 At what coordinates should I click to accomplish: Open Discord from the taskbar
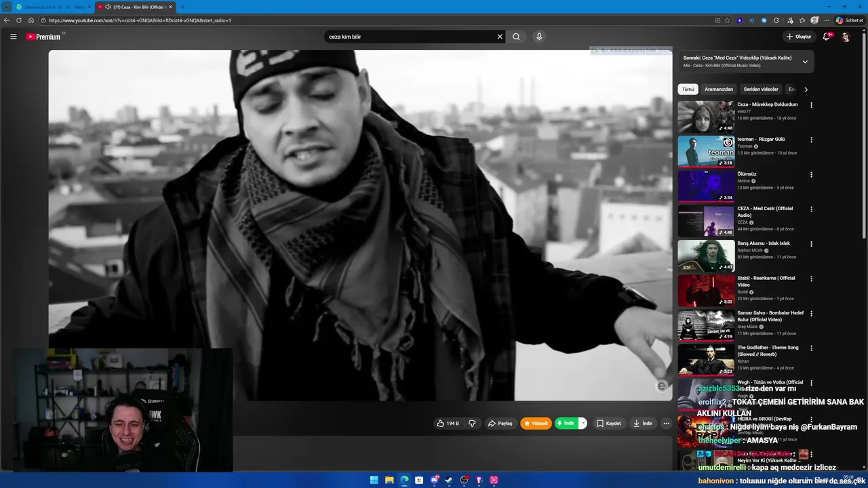click(434, 480)
